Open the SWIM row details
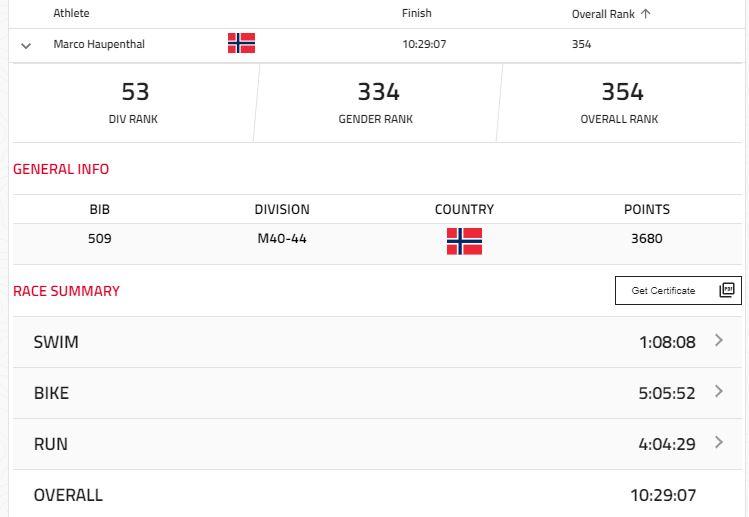Viewport: 749px width, 517px height. pyautogui.click(x=377, y=342)
